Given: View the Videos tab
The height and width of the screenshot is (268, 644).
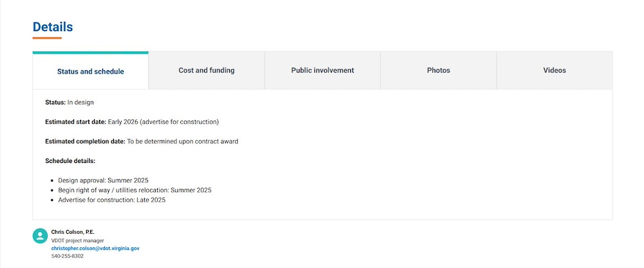Looking at the screenshot, I should (x=554, y=70).
